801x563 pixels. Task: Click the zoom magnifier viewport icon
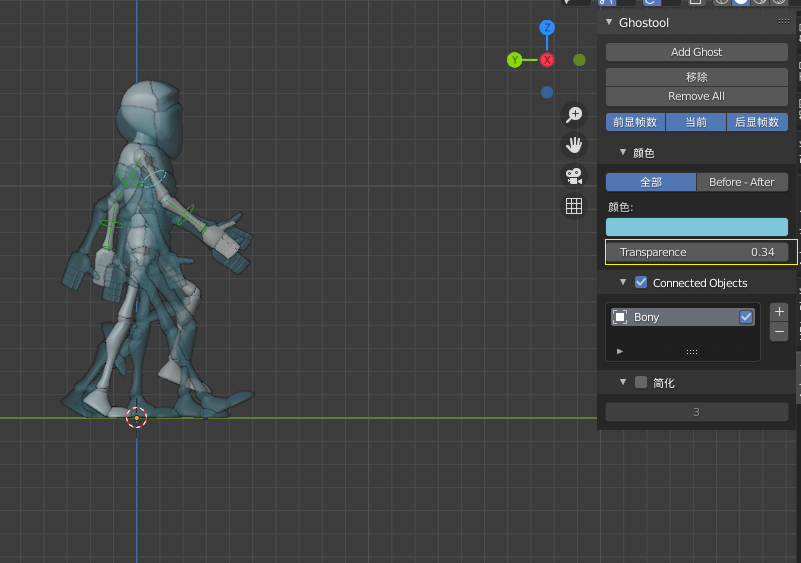[574, 114]
